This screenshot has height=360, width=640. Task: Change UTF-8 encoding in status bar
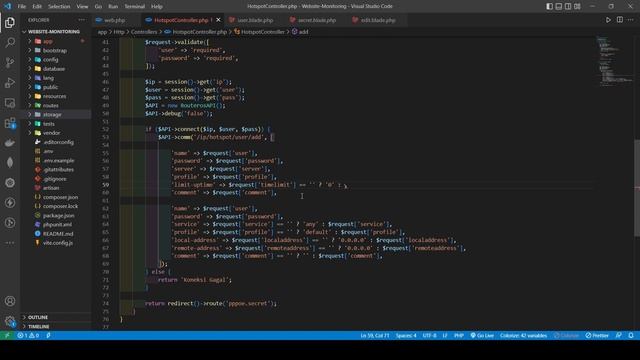tap(429, 336)
